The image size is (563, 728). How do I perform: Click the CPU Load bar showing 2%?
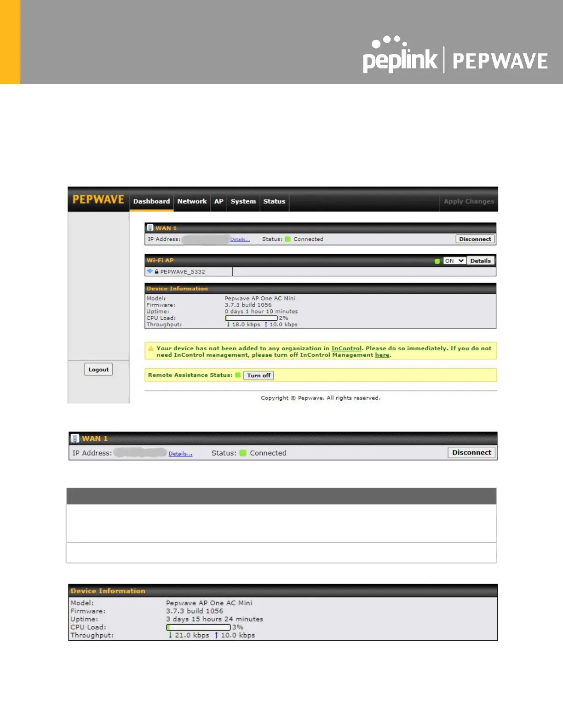coord(251,318)
